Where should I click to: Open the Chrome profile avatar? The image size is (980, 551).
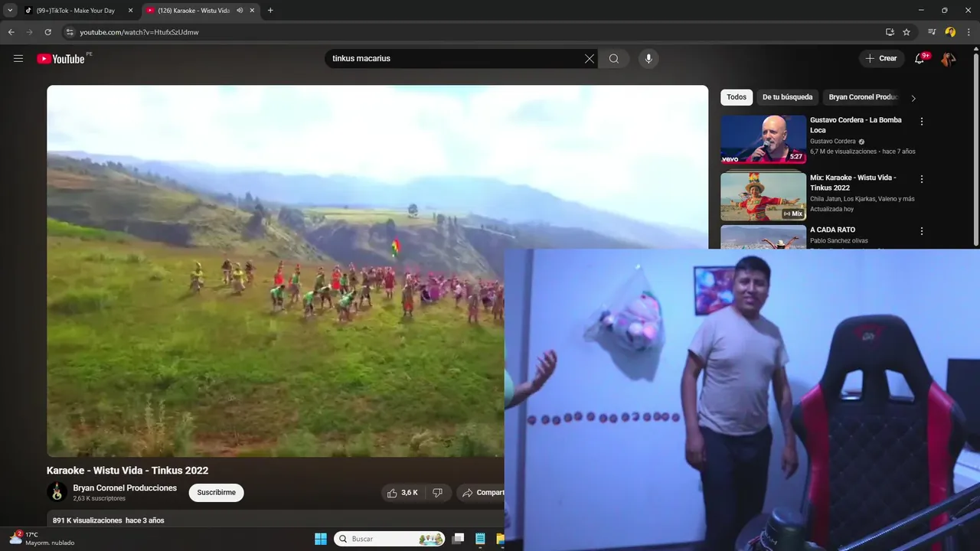pos(950,32)
